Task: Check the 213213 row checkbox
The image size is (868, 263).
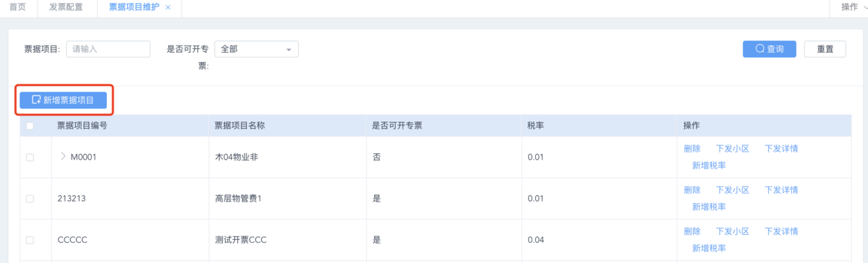Action: 30,198
